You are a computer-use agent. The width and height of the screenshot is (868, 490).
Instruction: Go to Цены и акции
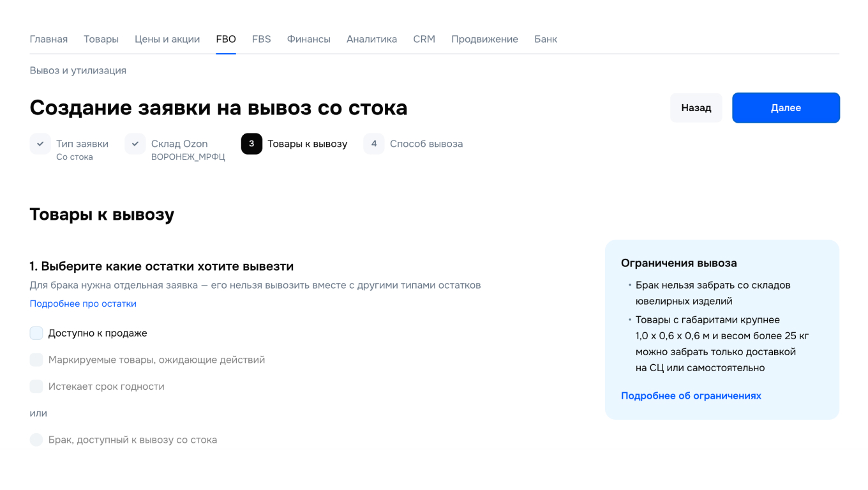(x=167, y=39)
